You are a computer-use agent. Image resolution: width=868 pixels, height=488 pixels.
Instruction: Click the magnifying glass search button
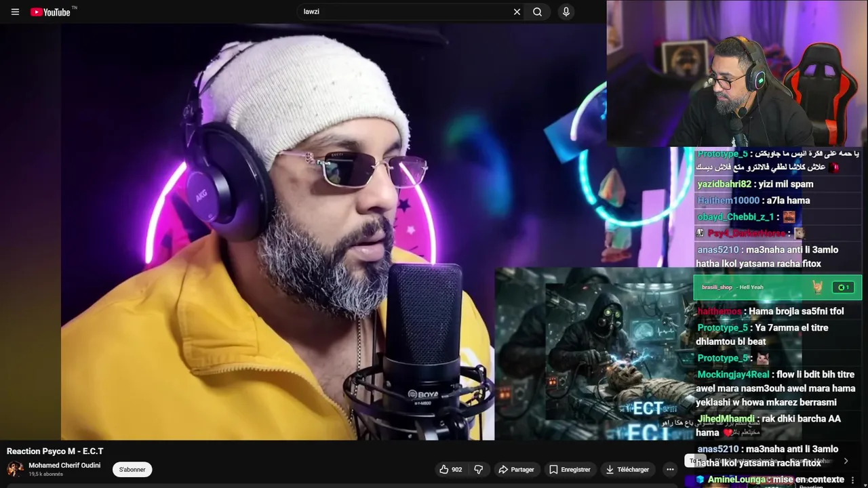click(537, 12)
